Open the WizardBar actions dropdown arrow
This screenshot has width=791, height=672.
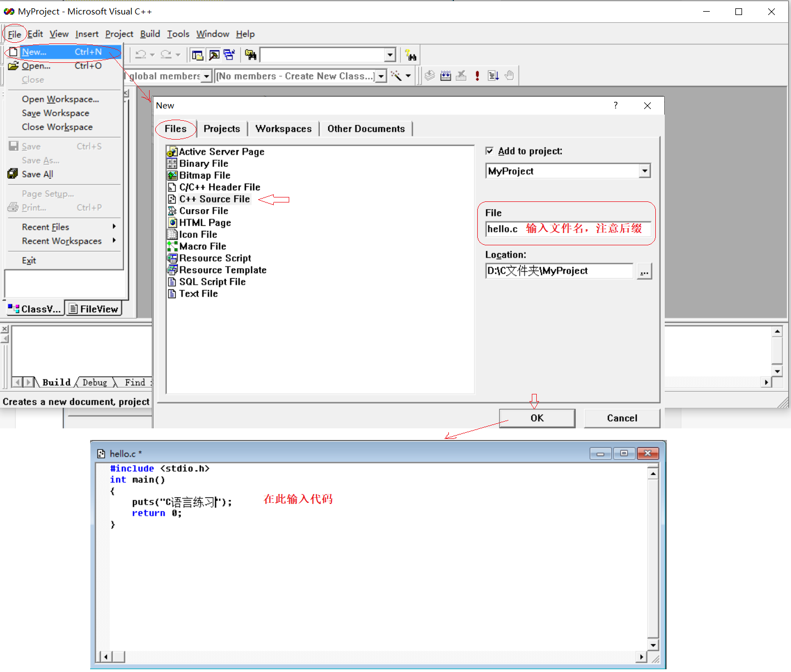408,76
